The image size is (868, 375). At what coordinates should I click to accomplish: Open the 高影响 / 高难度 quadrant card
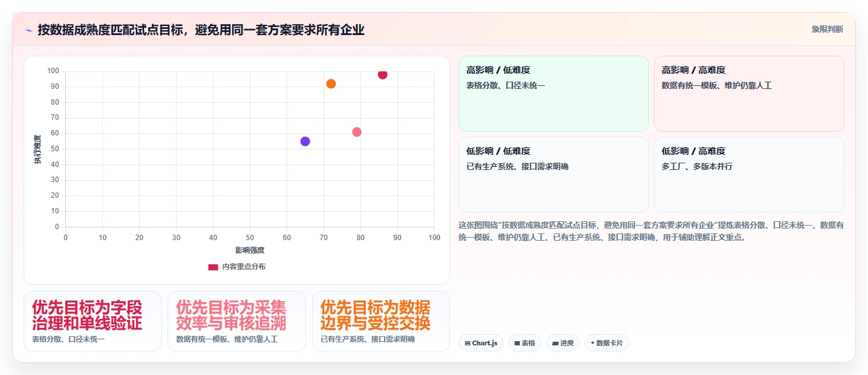click(749, 94)
